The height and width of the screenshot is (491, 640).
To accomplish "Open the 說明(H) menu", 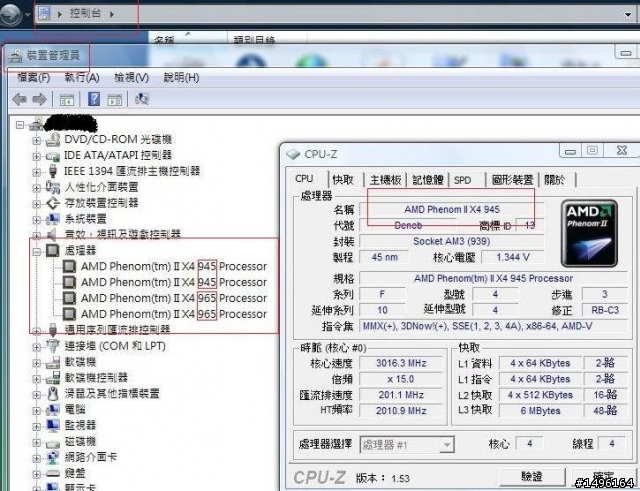I will (x=181, y=77).
